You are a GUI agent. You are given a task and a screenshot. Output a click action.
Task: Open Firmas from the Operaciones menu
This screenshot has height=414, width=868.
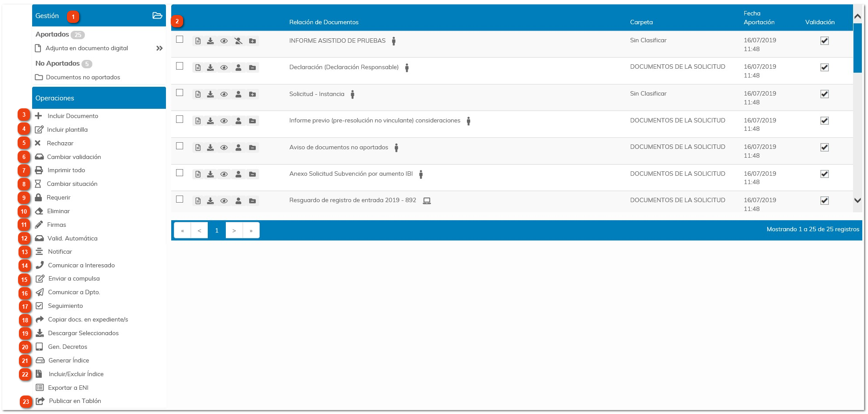(x=56, y=225)
